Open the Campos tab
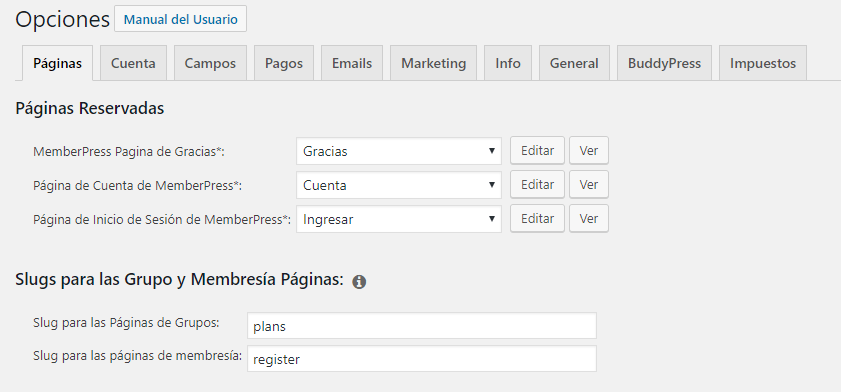This screenshot has height=392, width=841. click(x=210, y=63)
